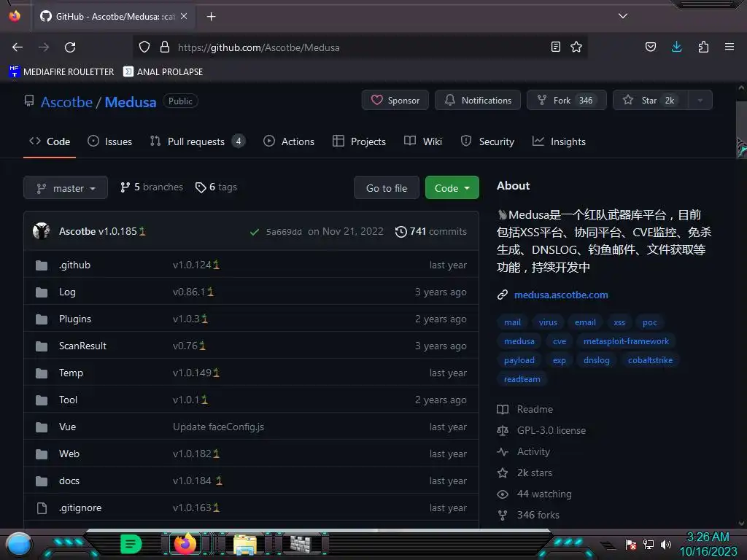View the 5 branches link

coord(152,187)
